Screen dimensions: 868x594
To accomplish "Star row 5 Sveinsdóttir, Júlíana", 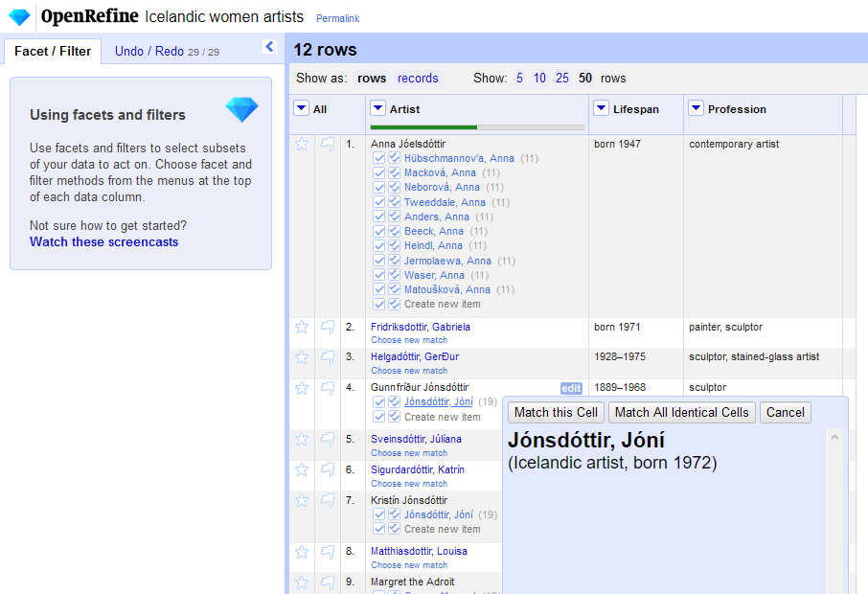I will coord(302,440).
